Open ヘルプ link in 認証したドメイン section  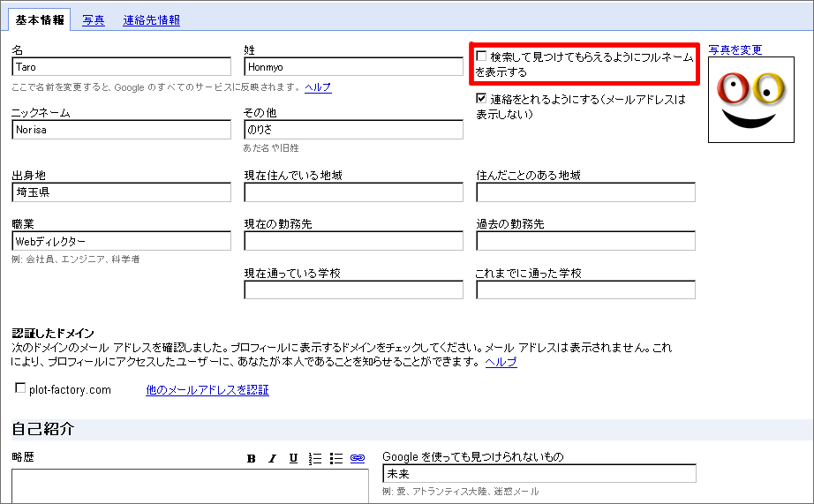tap(501, 362)
